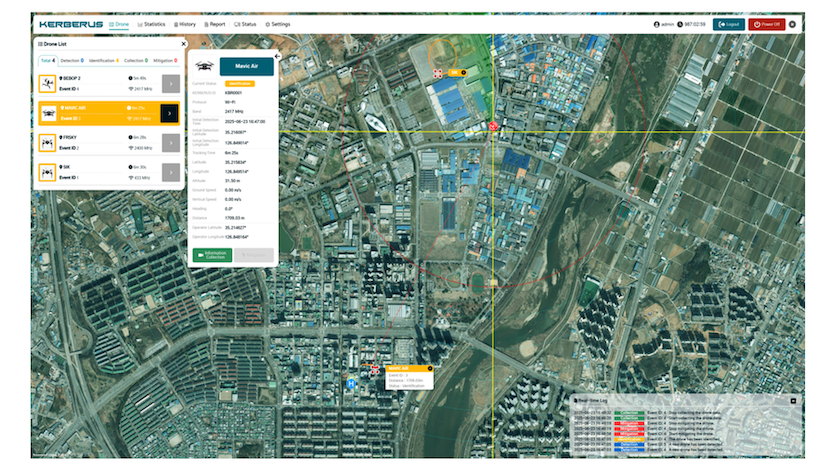Click the FRISKY drone thumbnail icon
Image resolution: width=835 pixels, height=471 pixels.
[x=47, y=143]
